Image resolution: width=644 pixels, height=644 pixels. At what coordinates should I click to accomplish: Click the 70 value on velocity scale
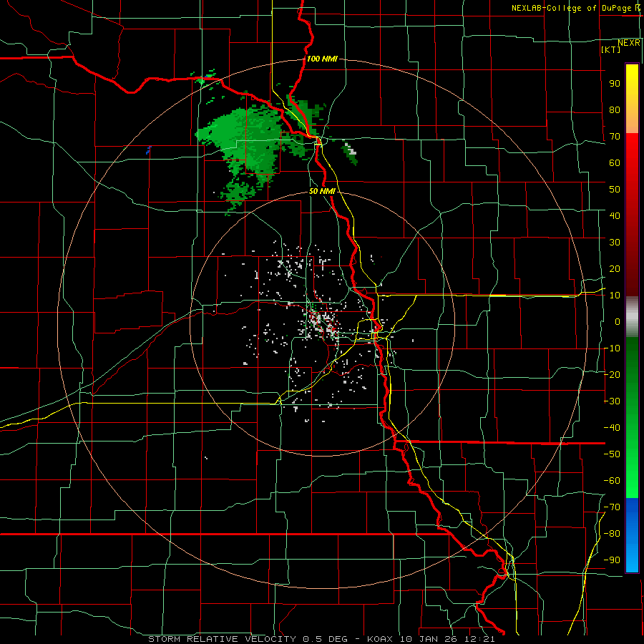pyautogui.click(x=615, y=137)
